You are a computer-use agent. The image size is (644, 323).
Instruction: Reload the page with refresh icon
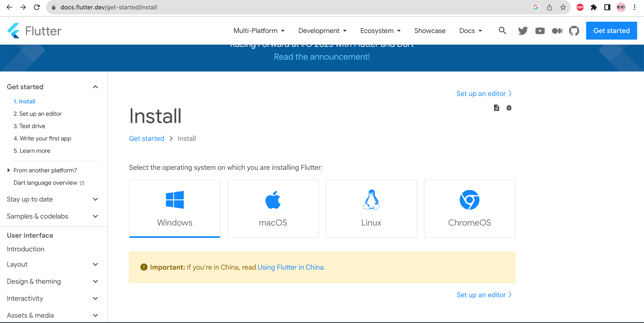(x=37, y=7)
